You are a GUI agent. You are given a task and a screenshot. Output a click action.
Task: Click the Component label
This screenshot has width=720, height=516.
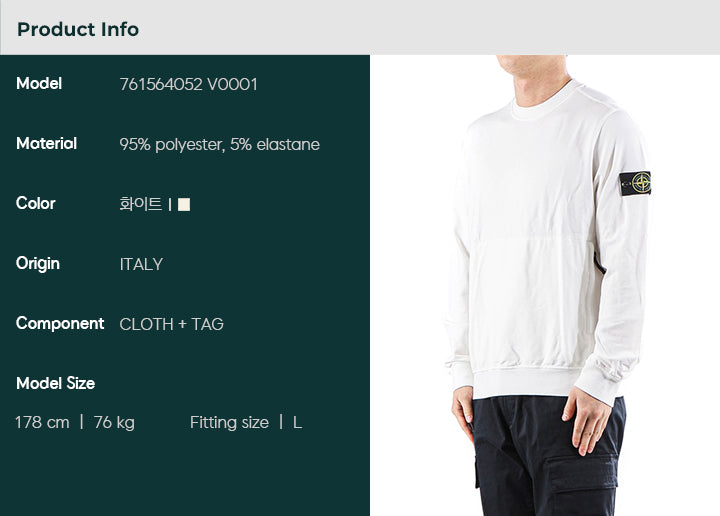(60, 324)
